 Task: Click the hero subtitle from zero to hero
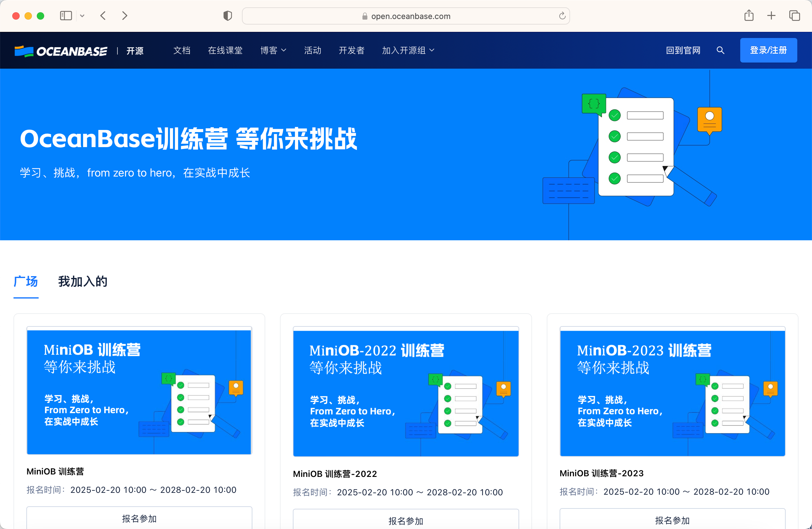(x=135, y=173)
